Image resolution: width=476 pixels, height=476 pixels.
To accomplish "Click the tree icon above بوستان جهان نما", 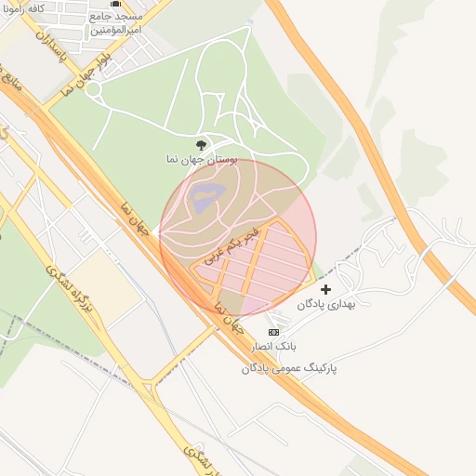I will click(201, 145).
